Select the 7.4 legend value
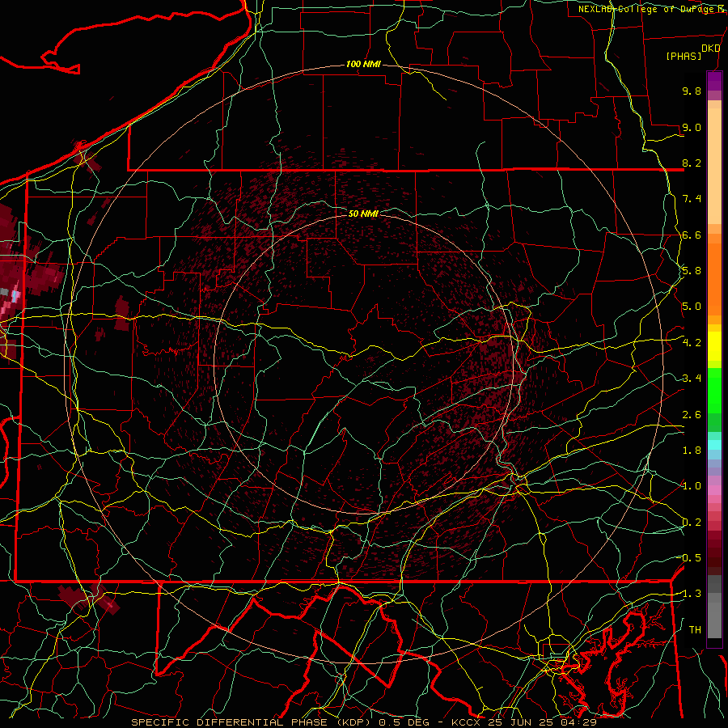Image resolution: width=728 pixels, height=728 pixels. pyautogui.click(x=692, y=199)
